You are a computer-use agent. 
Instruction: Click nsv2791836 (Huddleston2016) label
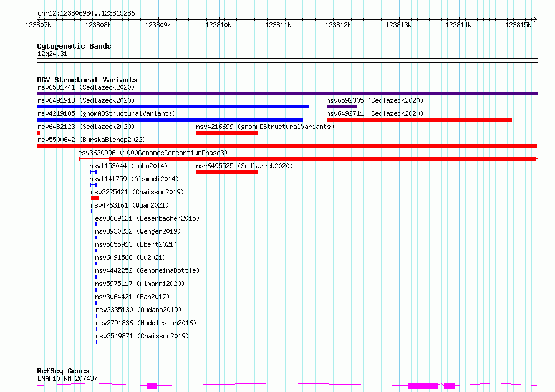146,323
